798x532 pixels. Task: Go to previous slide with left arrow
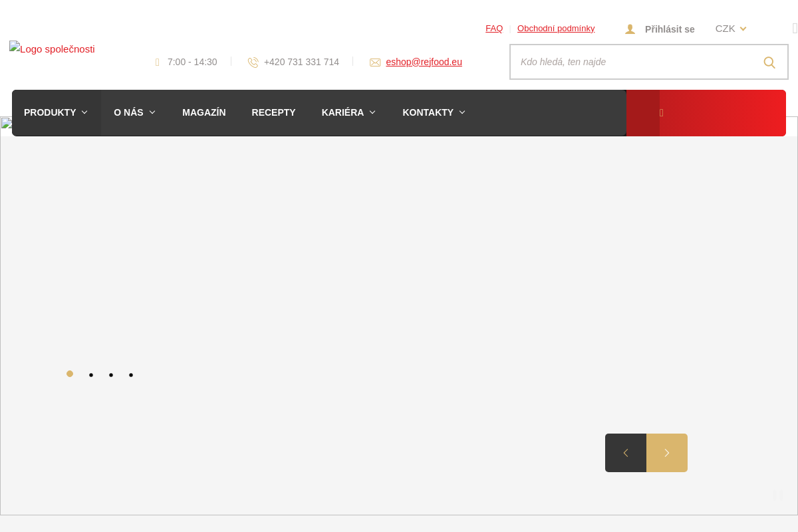pos(625,453)
